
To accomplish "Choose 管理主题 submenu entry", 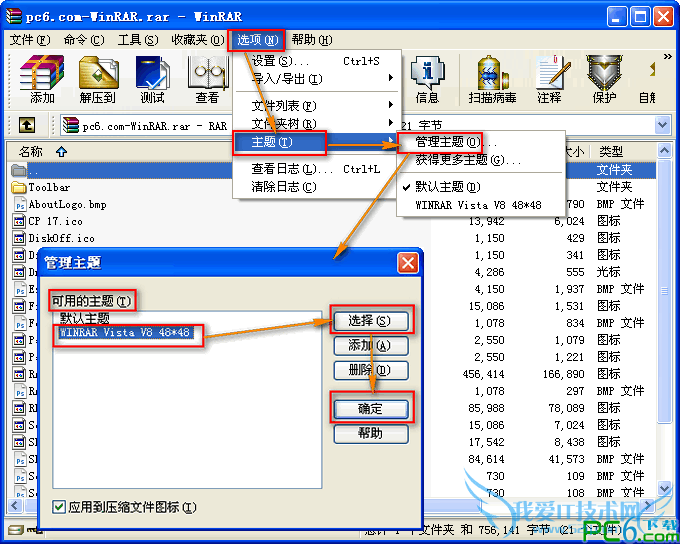I will click(x=481, y=142).
